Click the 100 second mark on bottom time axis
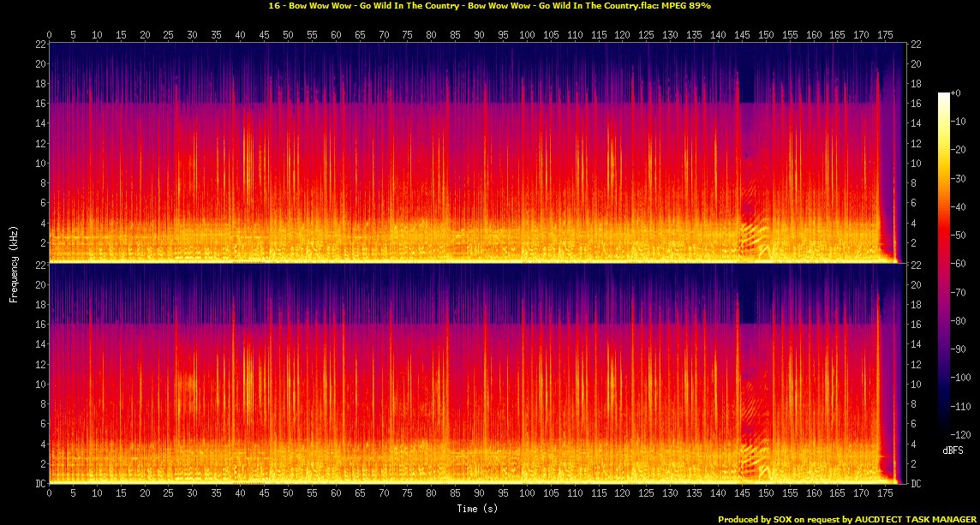The width and height of the screenshot is (980, 525). point(527,494)
